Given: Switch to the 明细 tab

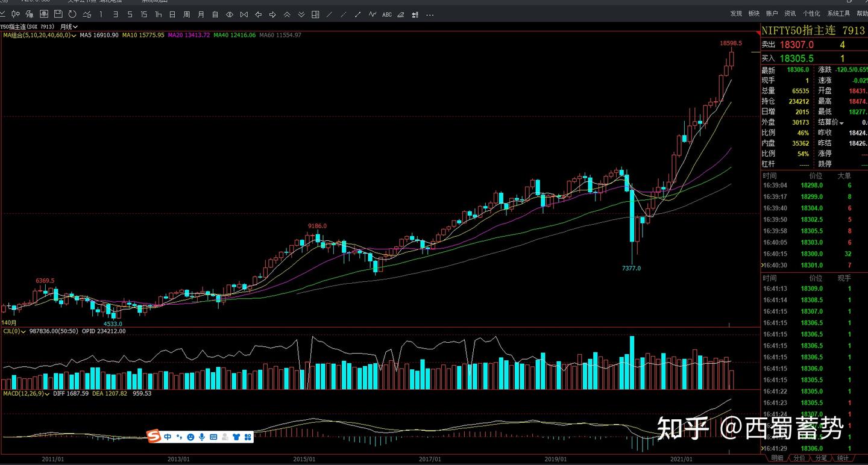Looking at the screenshot, I should click(x=777, y=458).
